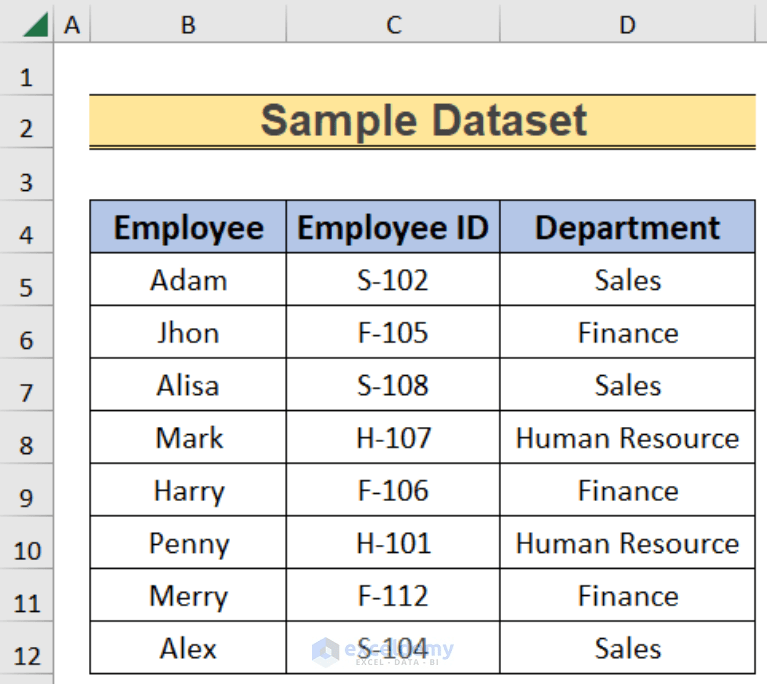Click the H-107 employee ID cell
Screen dimensions: 767x684
click(393, 437)
